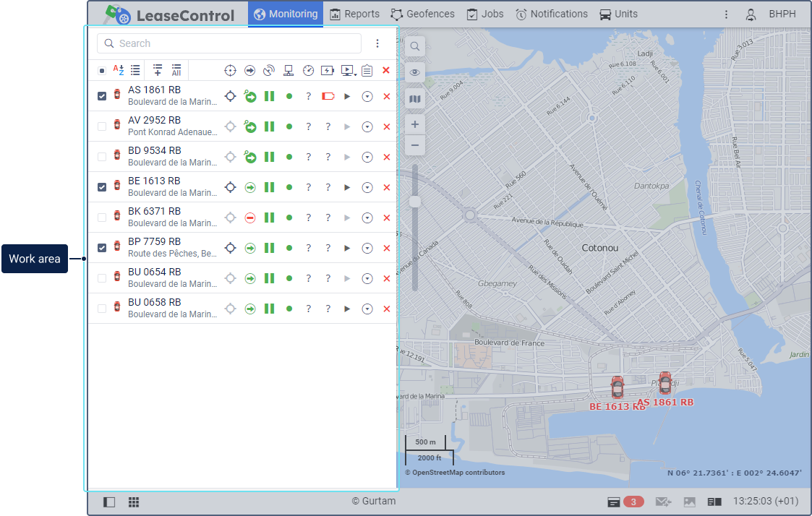
Task: Open the top-right vertical dots menu
Action: 727,14
